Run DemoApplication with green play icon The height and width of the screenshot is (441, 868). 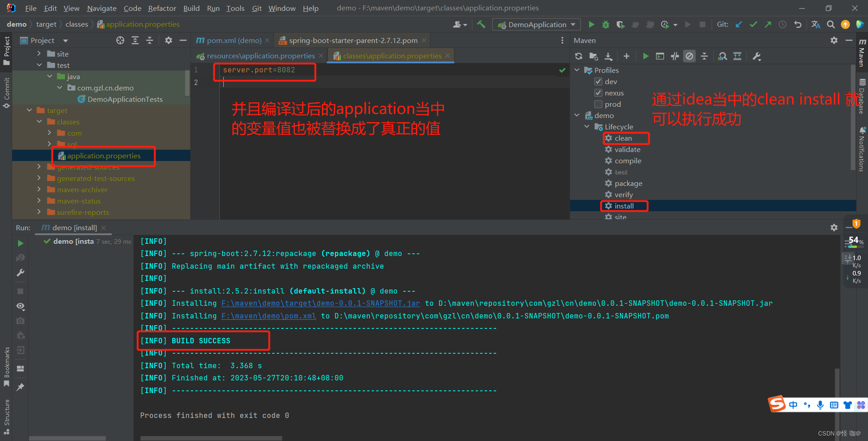coord(591,24)
